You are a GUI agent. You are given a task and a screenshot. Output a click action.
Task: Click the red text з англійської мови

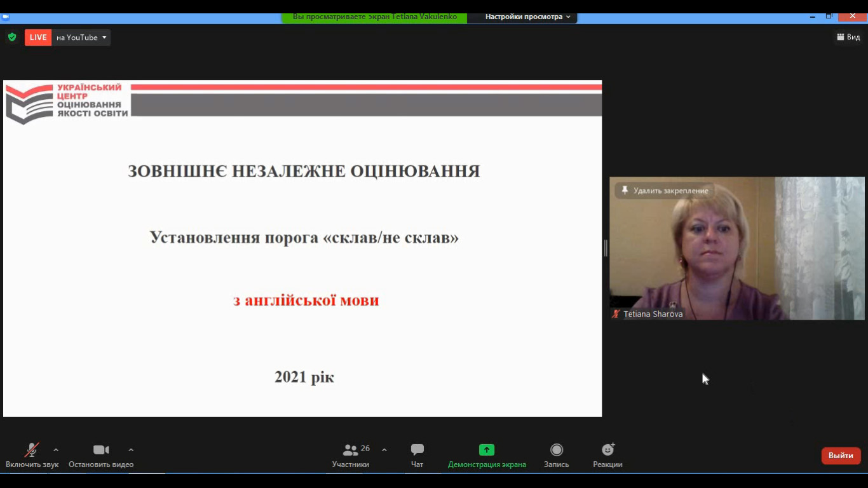[306, 300]
